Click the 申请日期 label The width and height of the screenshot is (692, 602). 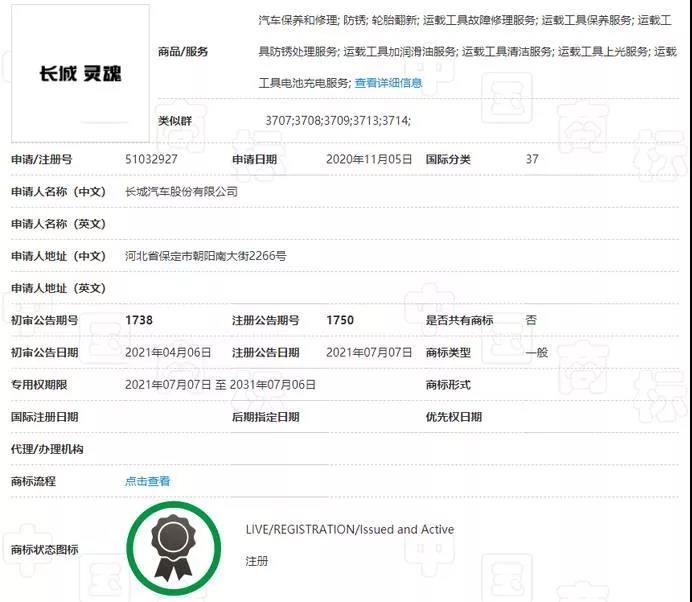pos(255,159)
